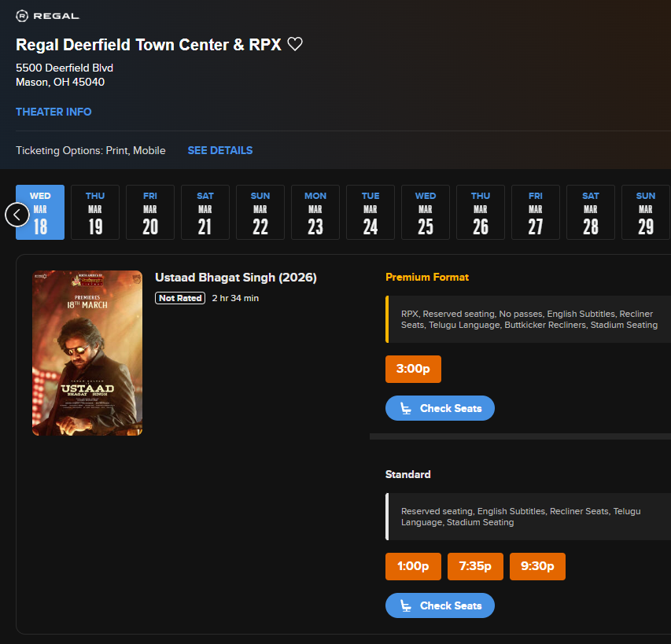
Task: Toggle the heart to favorite this theater
Action: (295, 44)
